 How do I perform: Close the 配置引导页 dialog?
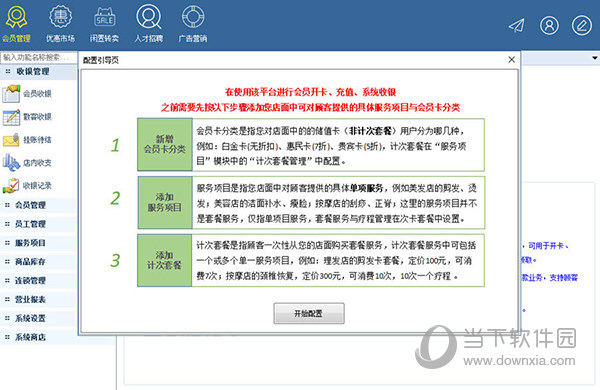[512, 60]
